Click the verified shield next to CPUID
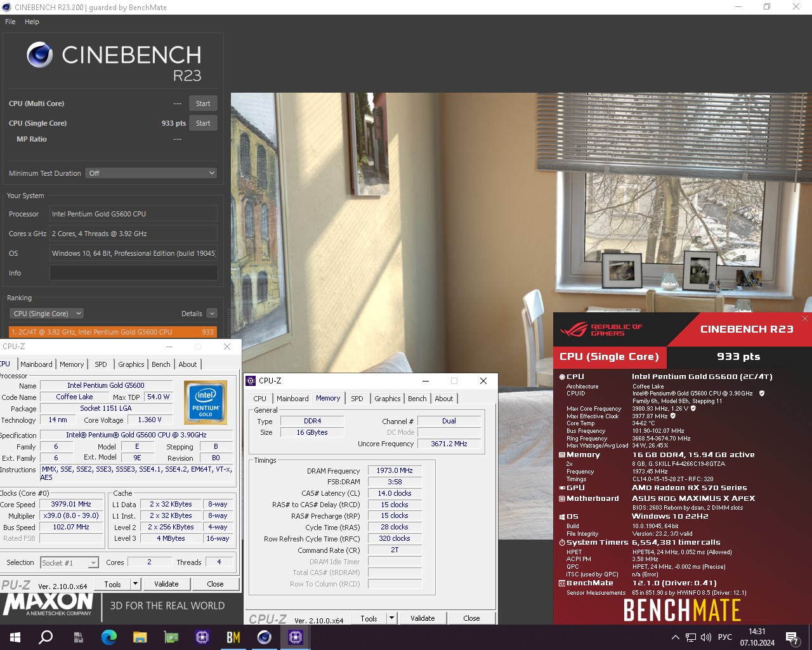Viewport: 812px width, 650px height. point(762,394)
